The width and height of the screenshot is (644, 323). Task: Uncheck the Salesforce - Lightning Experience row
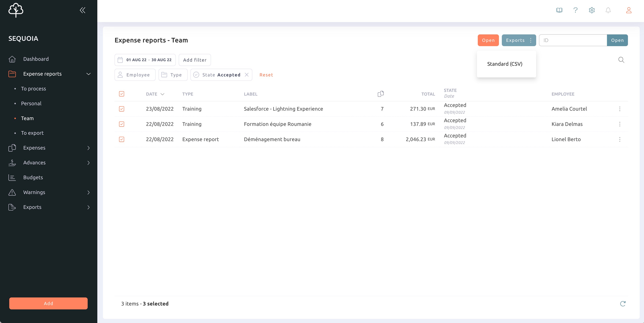tap(122, 109)
